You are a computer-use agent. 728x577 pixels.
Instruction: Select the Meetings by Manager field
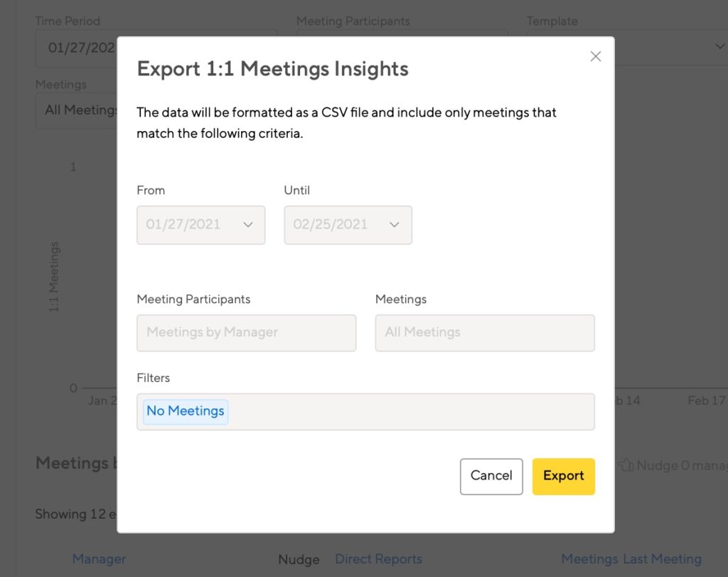247,333
